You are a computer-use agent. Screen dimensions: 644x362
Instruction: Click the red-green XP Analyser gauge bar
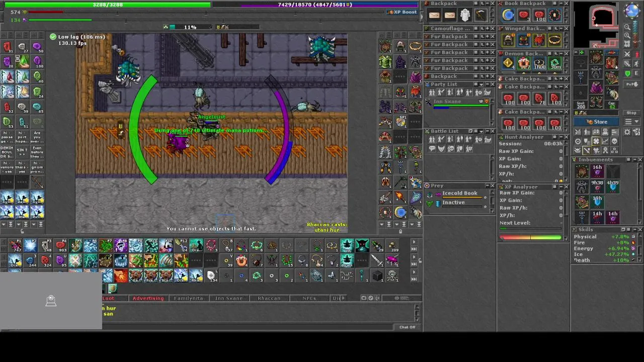(x=530, y=237)
